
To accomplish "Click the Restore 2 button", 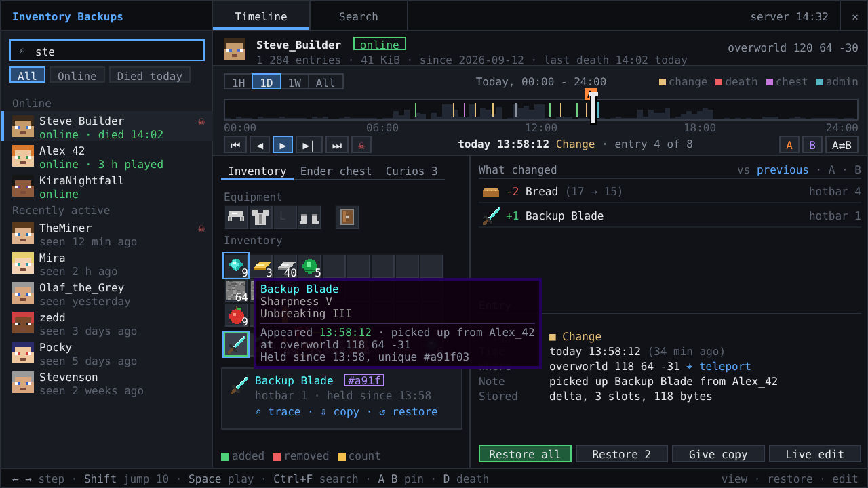I will click(622, 453).
